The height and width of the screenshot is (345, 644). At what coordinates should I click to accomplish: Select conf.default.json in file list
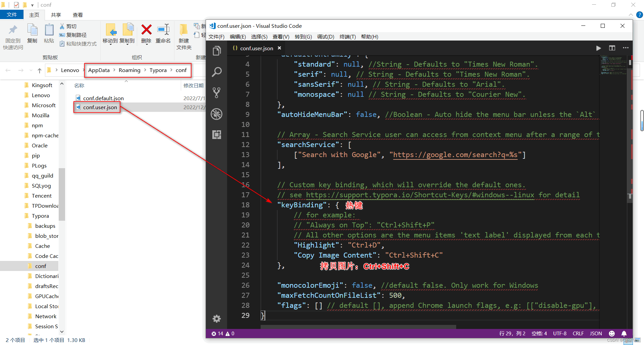pyautogui.click(x=103, y=98)
